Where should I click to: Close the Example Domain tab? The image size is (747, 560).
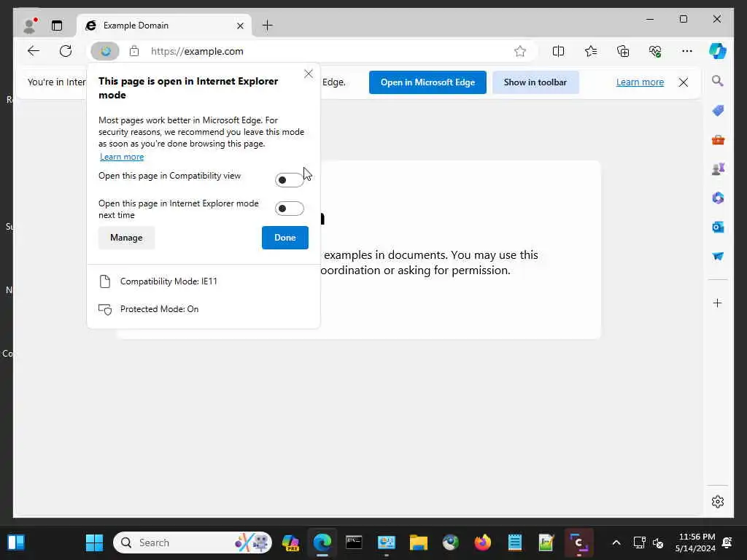[240, 26]
